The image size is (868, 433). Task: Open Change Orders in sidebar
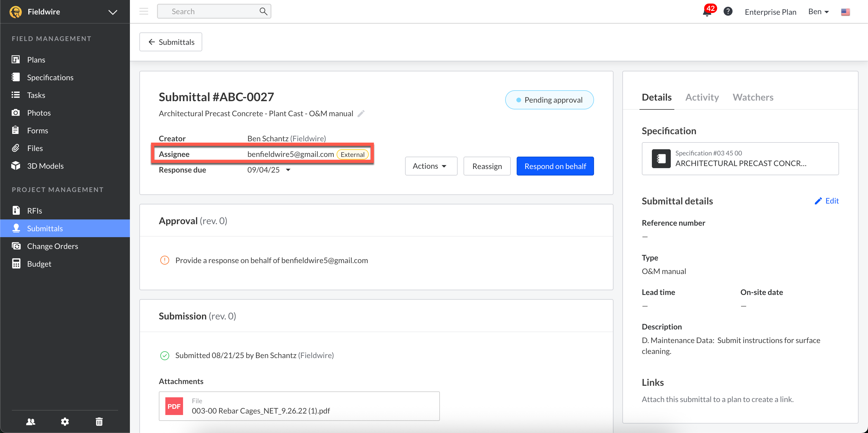point(52,246)
